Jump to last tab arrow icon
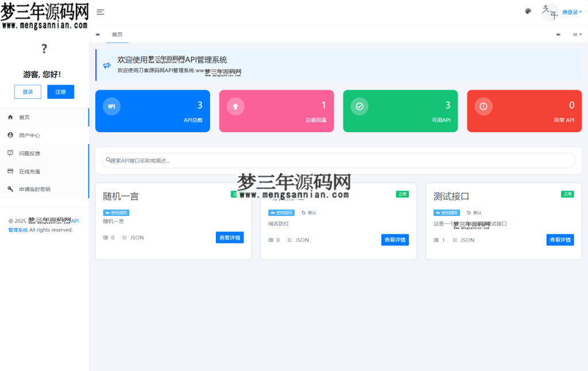 558,34
